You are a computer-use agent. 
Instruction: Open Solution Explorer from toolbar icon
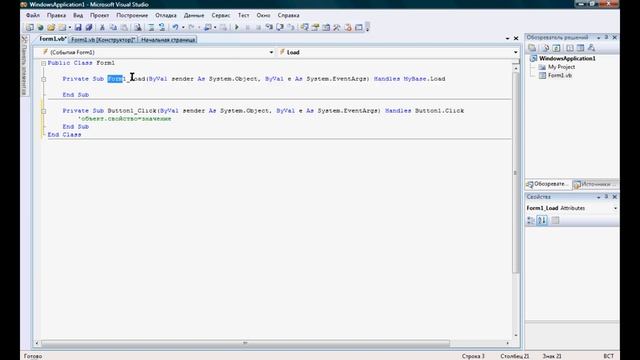click(304, 27)
